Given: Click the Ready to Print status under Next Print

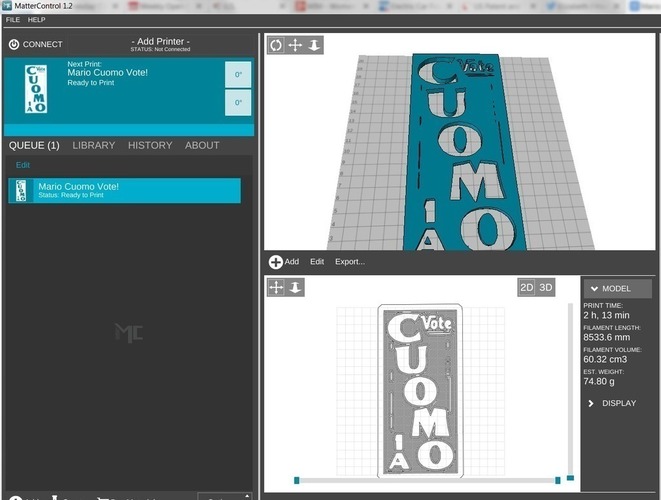Looking at the screenshot, I should tap(91, 83).
